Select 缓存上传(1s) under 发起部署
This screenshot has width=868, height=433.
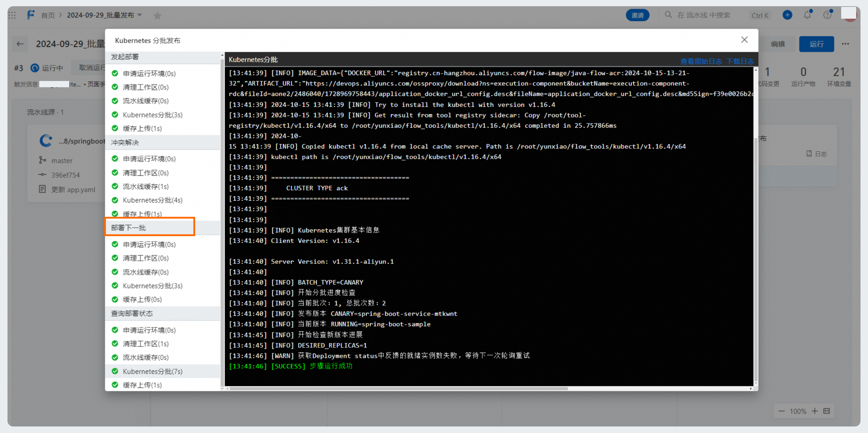click(163, 128)
